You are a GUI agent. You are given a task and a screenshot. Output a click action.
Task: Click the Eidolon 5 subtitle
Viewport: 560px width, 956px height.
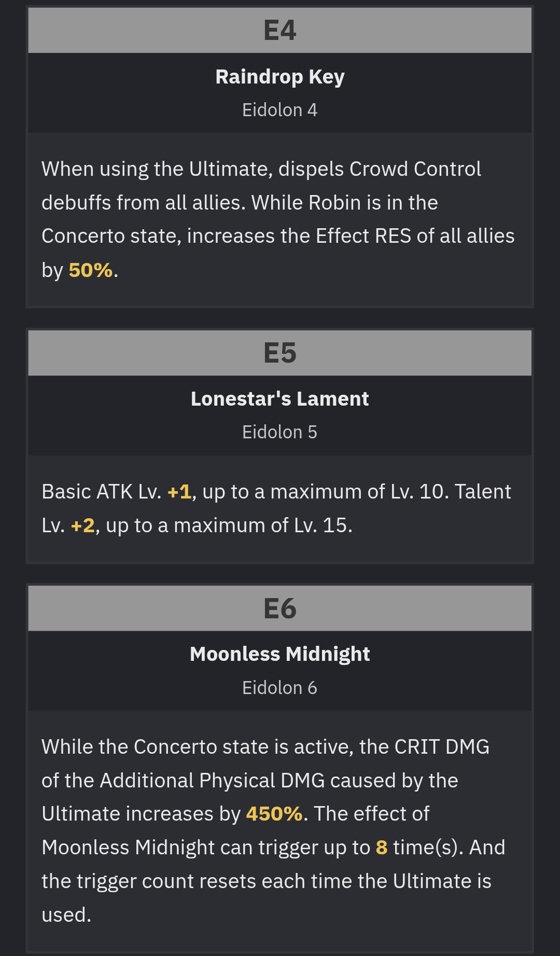point(280,432)
